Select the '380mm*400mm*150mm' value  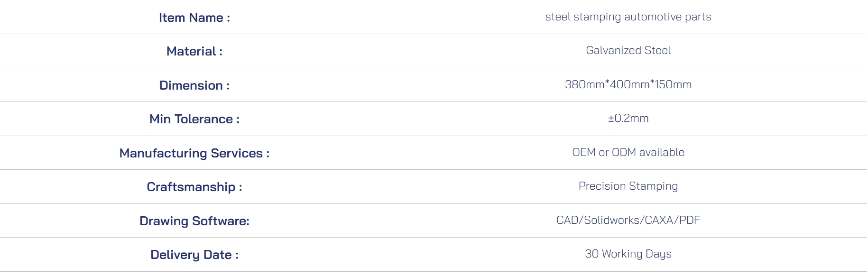pos(628,84)
